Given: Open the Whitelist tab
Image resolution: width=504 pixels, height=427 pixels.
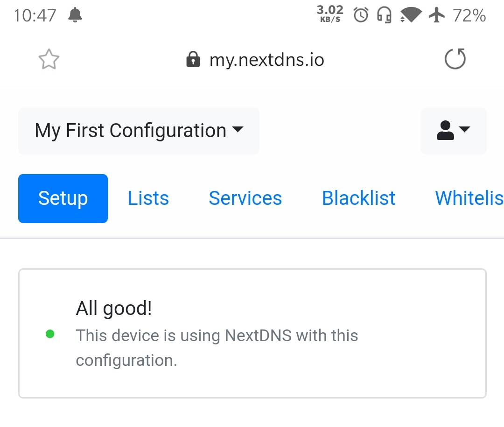Looking at the screenshot, I should coord(469,198).
